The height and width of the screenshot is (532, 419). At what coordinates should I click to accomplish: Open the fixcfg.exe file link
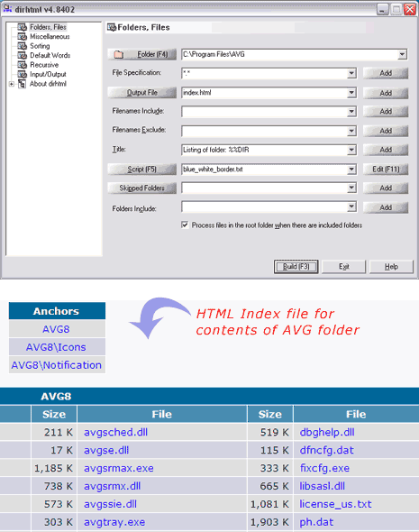pos(324,468)
